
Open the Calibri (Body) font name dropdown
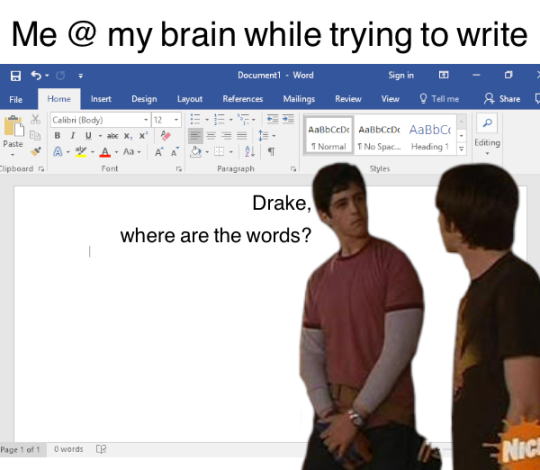pyautogui.click(x=146, y=120)
